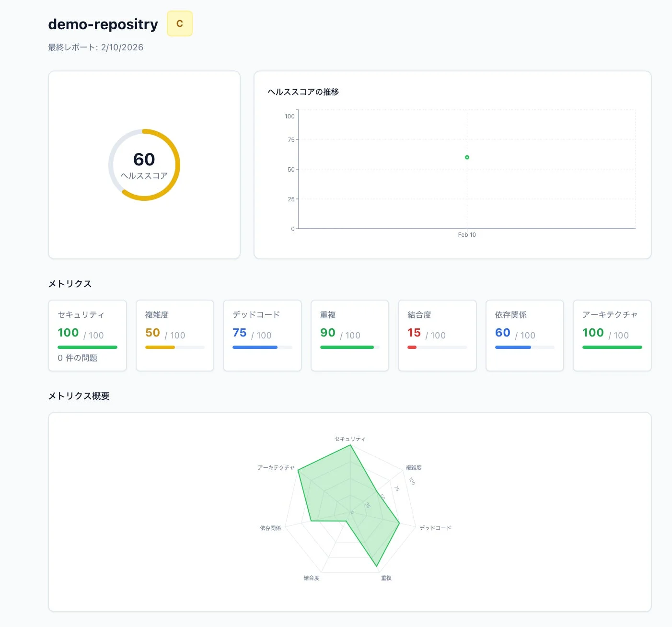The image size is (672, 627).
Task: Open the 複雑度 metric card
Action: (x=174, y=335)
